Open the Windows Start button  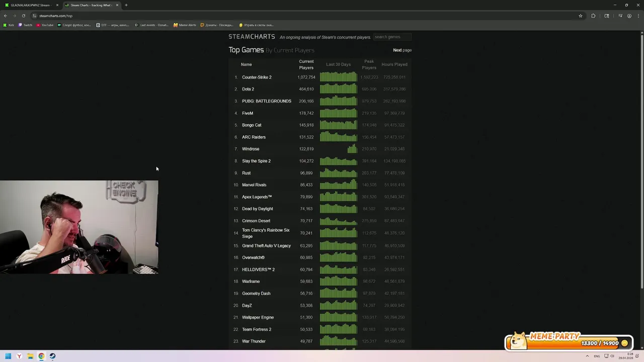8,356
